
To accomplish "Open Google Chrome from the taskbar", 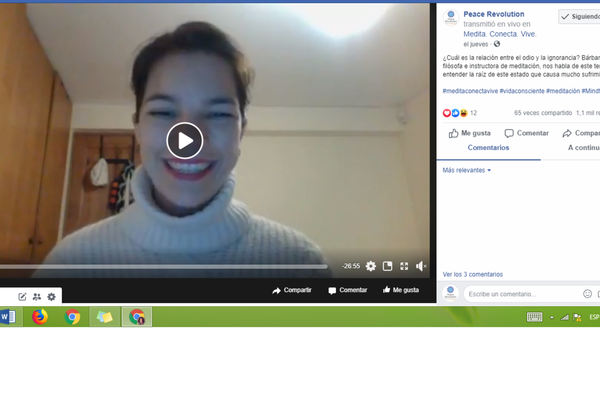I will (72, 317).
